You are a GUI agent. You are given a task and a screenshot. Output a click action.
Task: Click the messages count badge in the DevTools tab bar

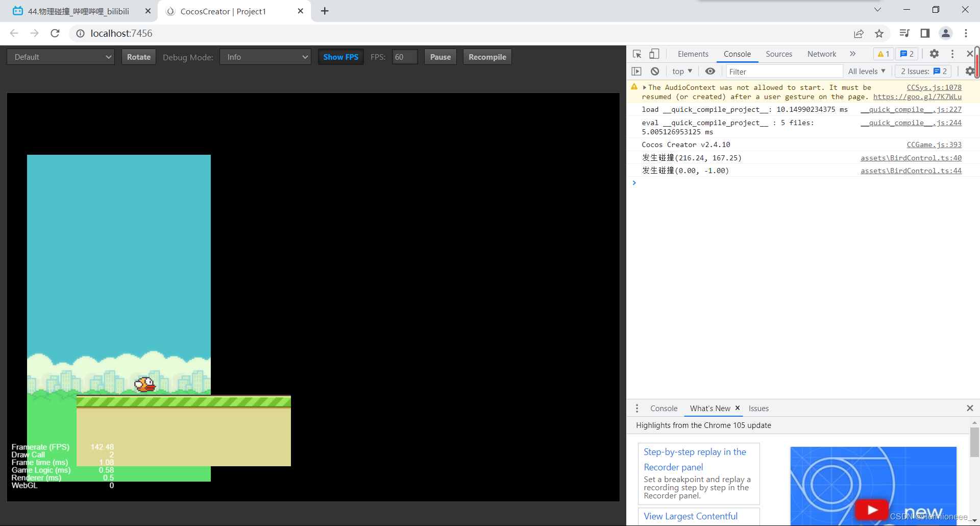(x=907, y=54)
